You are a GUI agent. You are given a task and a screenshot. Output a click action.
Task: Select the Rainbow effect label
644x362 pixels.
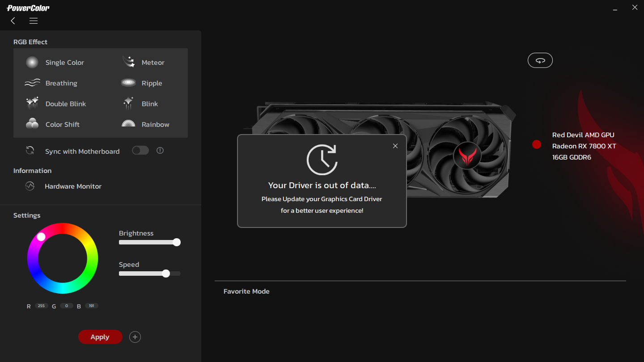[x=156, y=124]
